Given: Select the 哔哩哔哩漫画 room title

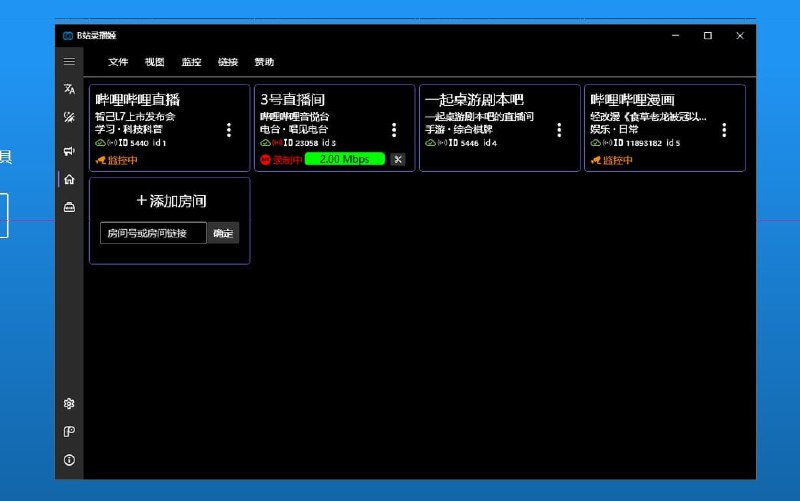Looking at the screenshot, I should click(x=633, y=99).
